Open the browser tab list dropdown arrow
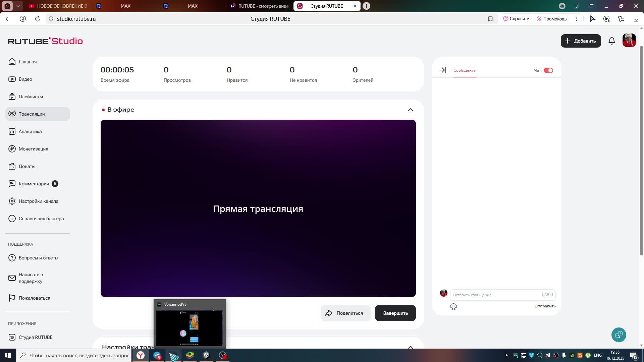Screen dimensions: 644x362 (x=18, y=6)
